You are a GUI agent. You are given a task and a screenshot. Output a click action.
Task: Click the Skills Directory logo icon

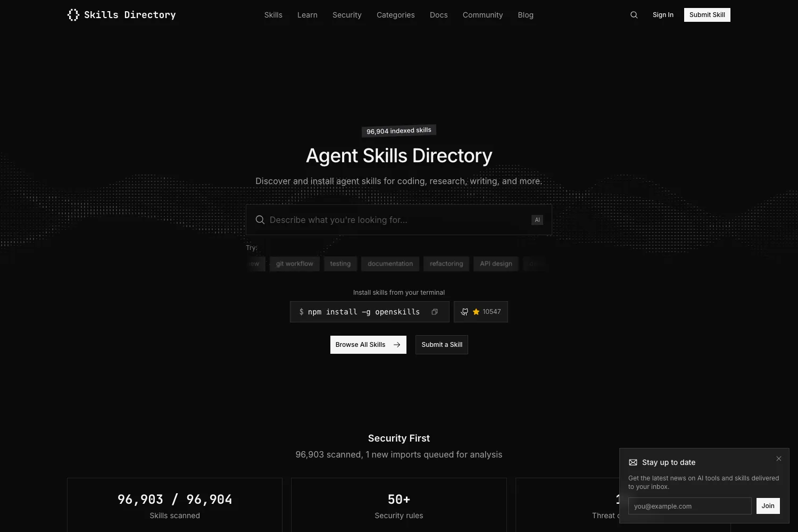[x=73, y=15]
